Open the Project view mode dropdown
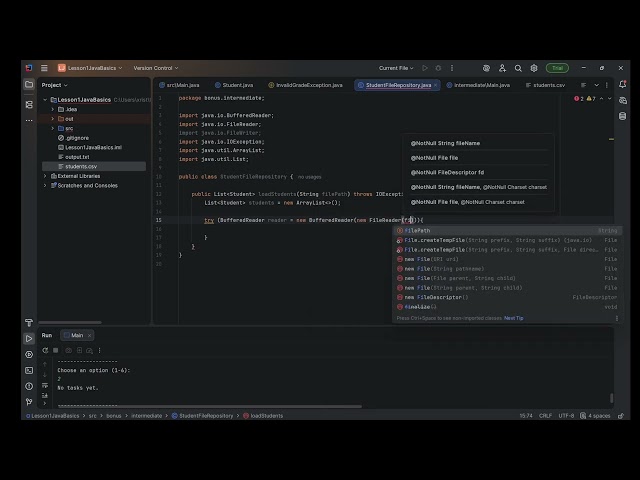Image resolution: width=640 pixels, height=480 pixels. (x=54, y=85)
